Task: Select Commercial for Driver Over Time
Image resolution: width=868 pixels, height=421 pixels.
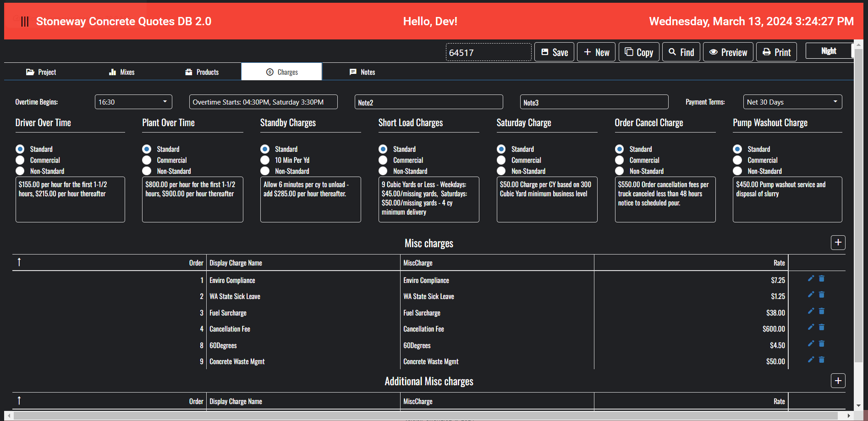Action: click(20, 160)
